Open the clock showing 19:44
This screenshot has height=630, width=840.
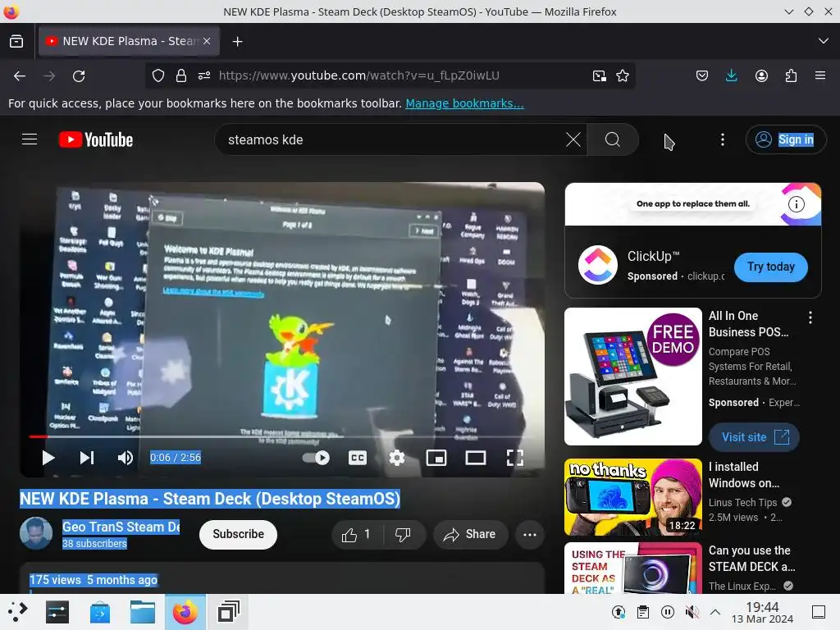click(762, 612)
